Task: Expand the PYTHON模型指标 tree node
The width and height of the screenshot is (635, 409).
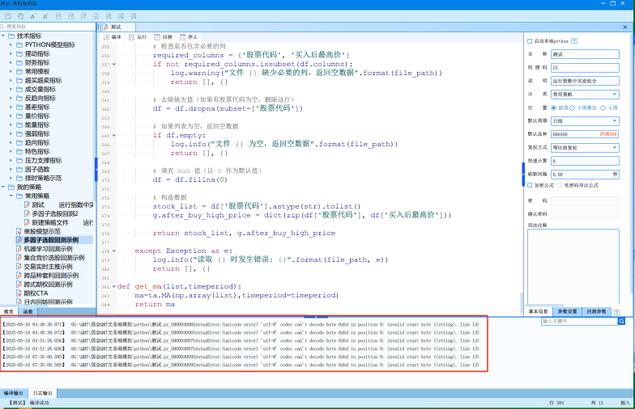Action: pyautogui.click(x=10, y=45)
